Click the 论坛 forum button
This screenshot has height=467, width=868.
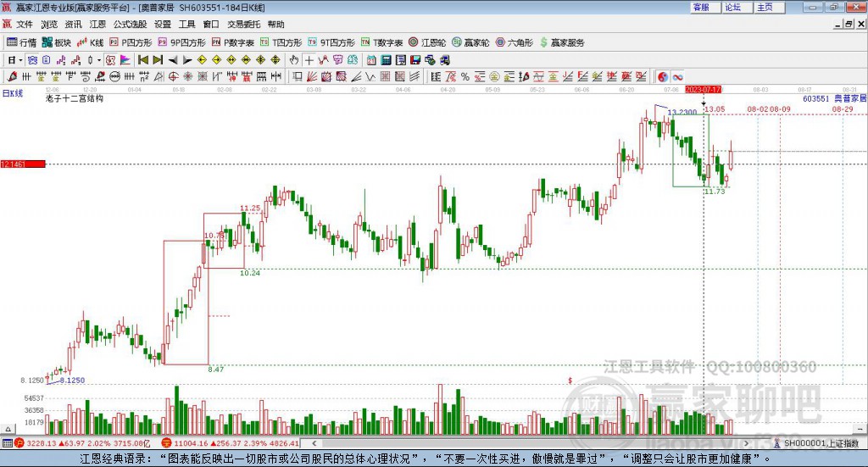click(737, 8)
